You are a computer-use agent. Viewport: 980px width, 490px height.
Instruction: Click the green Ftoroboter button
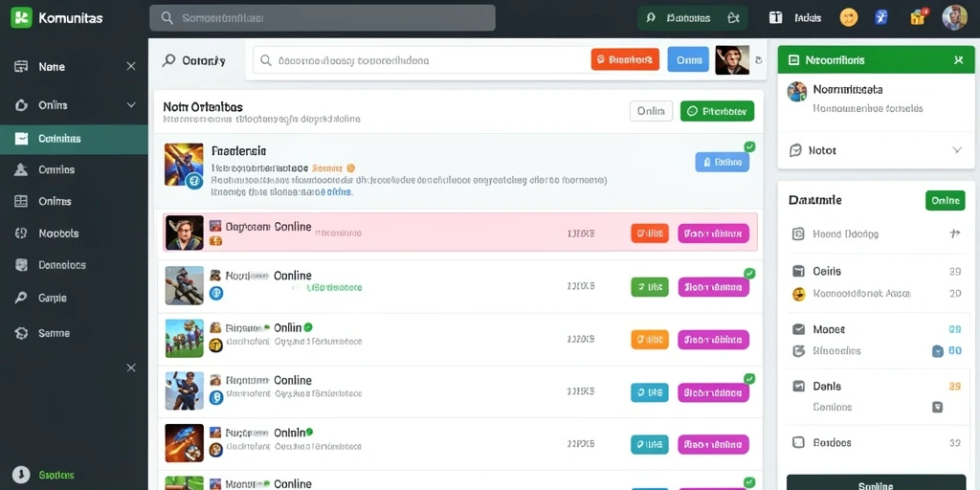tap(717, 111)
